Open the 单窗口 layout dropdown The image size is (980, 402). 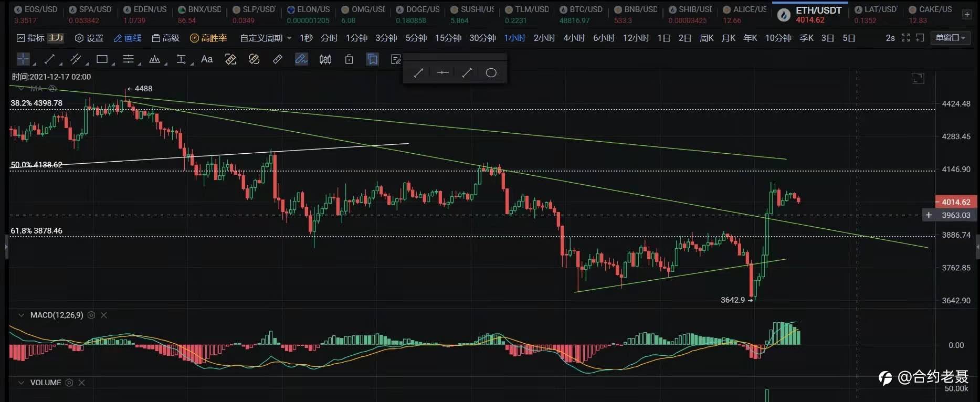coord(951,38)
